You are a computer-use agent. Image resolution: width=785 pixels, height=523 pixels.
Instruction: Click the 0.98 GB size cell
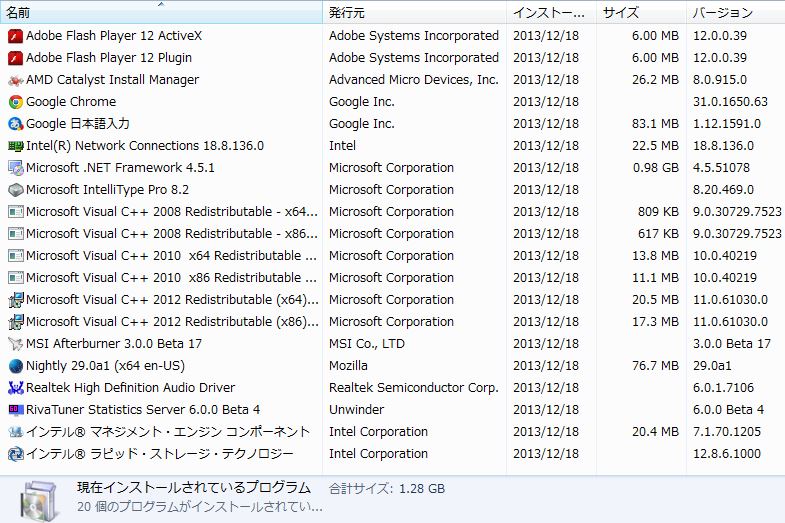(x=656, y=168)
